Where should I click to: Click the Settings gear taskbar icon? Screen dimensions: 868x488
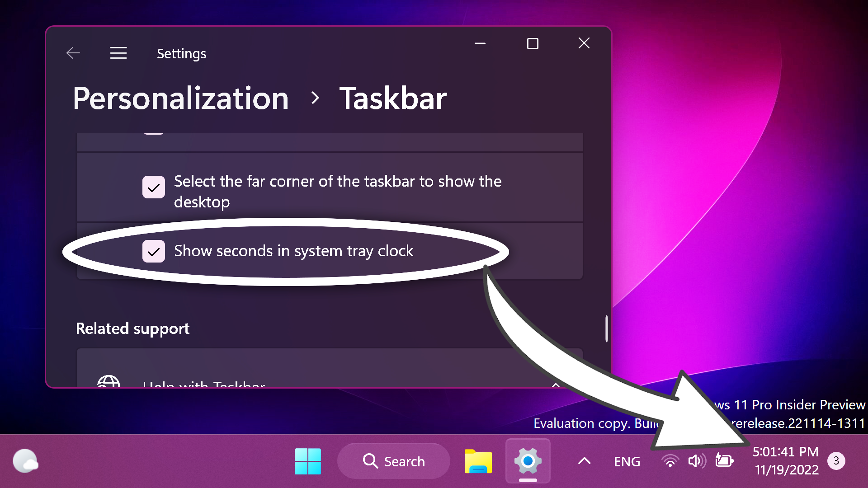(x=528, y=461)
